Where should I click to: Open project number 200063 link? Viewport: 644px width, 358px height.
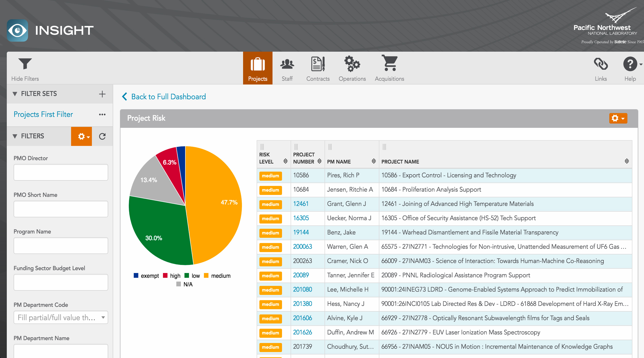(x=303, y=246)
